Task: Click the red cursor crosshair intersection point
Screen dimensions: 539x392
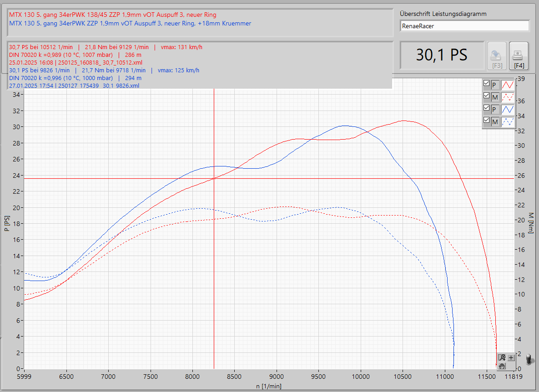Action: pyautogui.click(x=214, y=178)
